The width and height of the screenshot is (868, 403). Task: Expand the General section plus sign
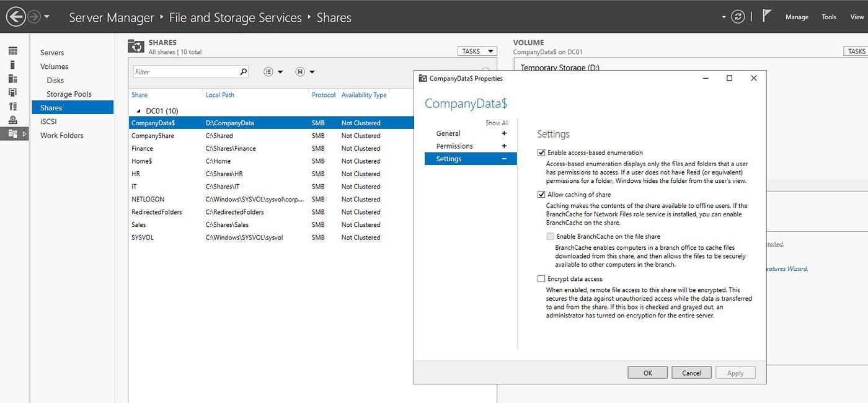pos(504,133)
